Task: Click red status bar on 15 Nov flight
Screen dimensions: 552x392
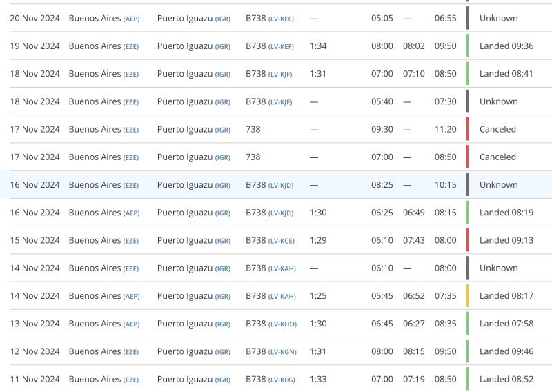Action: (x=467, y=240)
